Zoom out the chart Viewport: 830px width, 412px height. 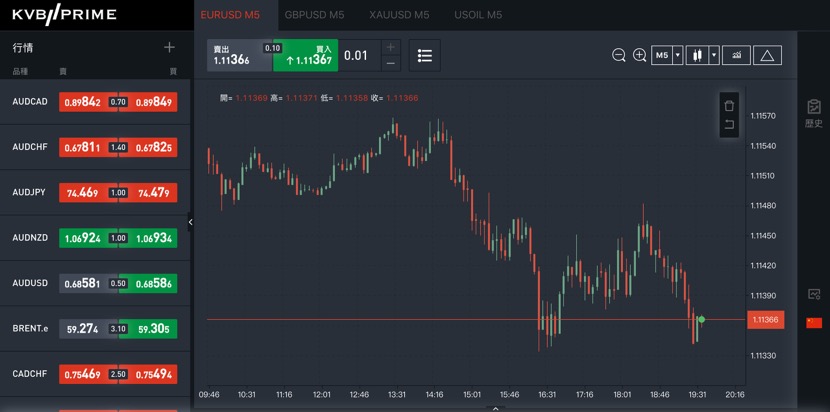(x=619, y=56)
